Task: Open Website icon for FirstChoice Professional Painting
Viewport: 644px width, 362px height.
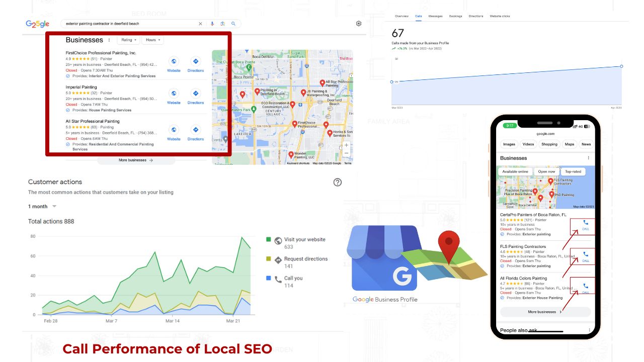Action: (174, 61)
